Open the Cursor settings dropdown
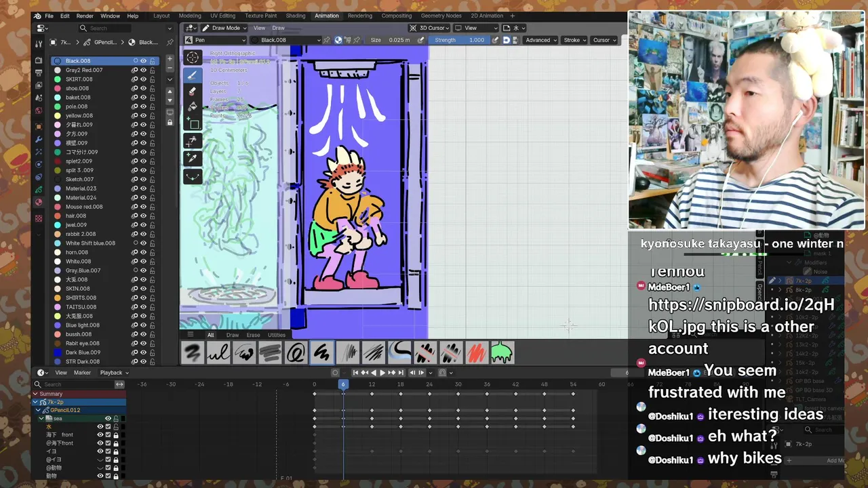The width and height of the screenshot is (868, 488). click(x=604, y=40)
